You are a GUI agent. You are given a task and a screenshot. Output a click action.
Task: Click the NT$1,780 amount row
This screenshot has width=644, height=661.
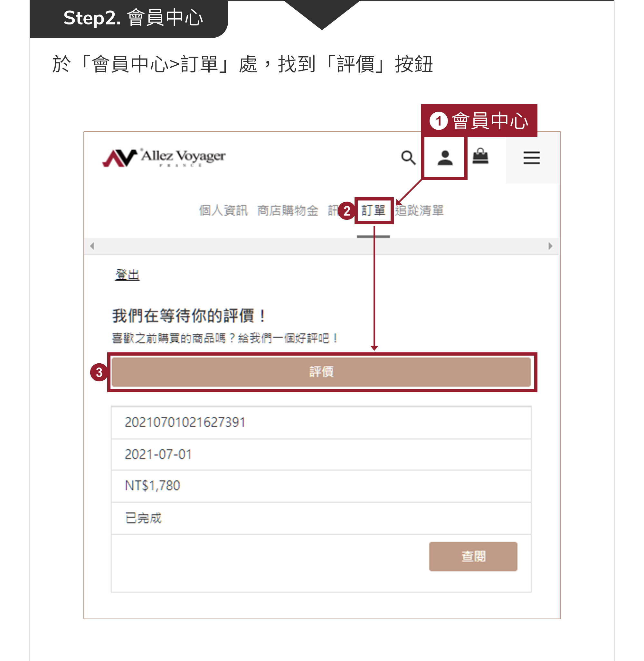[x=321, y=486]
